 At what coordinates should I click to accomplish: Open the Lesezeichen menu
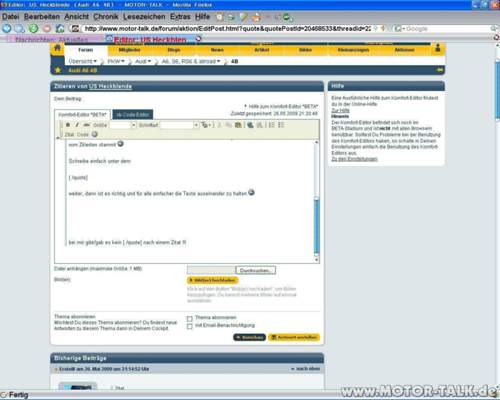(144, 17)
